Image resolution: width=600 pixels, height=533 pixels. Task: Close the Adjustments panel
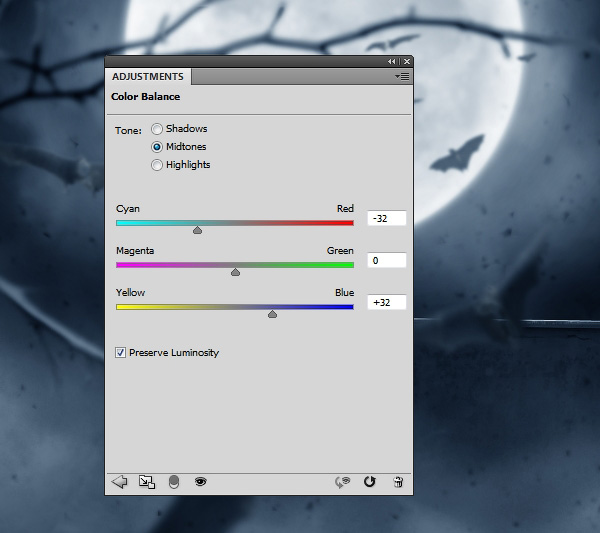407,61
